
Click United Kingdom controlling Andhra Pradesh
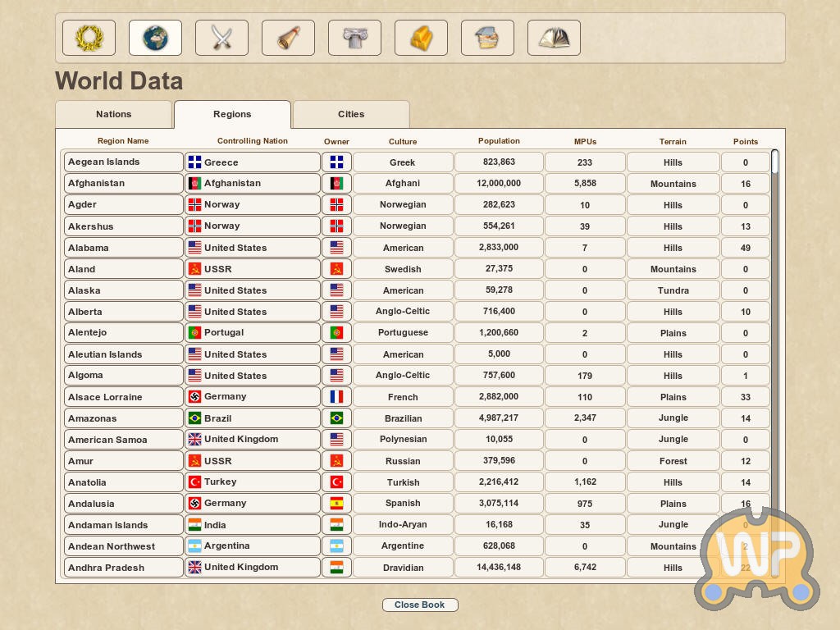(x=253, y=568)
